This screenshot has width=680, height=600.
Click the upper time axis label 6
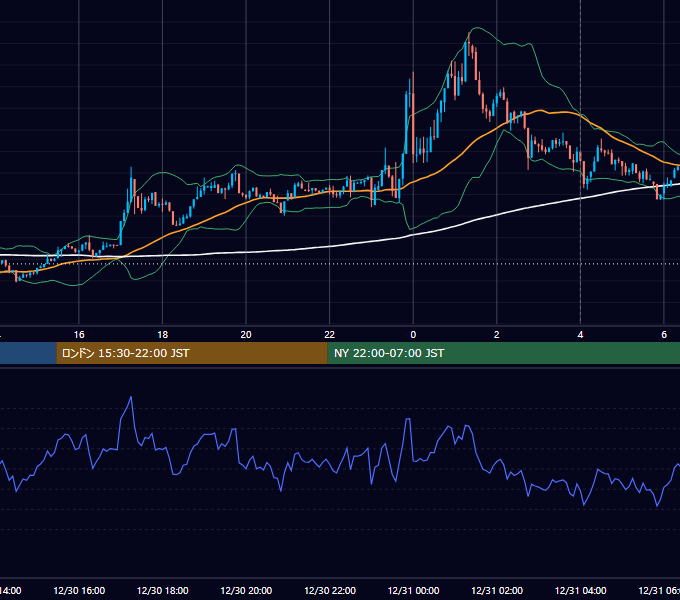[664, 335]
